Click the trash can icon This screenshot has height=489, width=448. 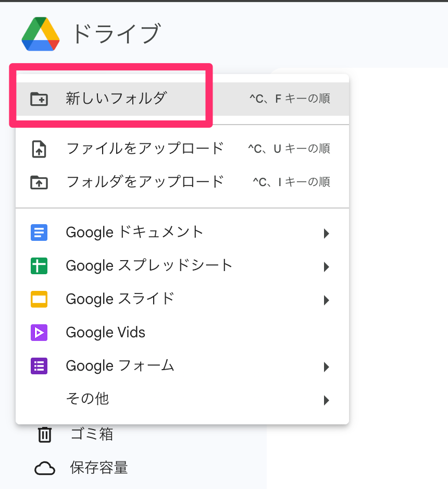pos(45,434)
